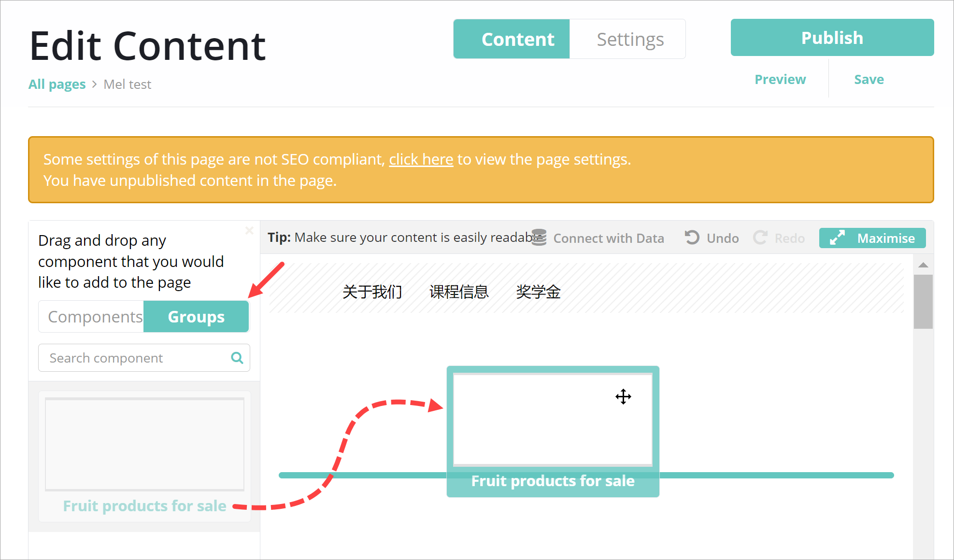The image size is (954, 560).
Task: Click the Undo arrow icon
Action: (x=692, y=238)
